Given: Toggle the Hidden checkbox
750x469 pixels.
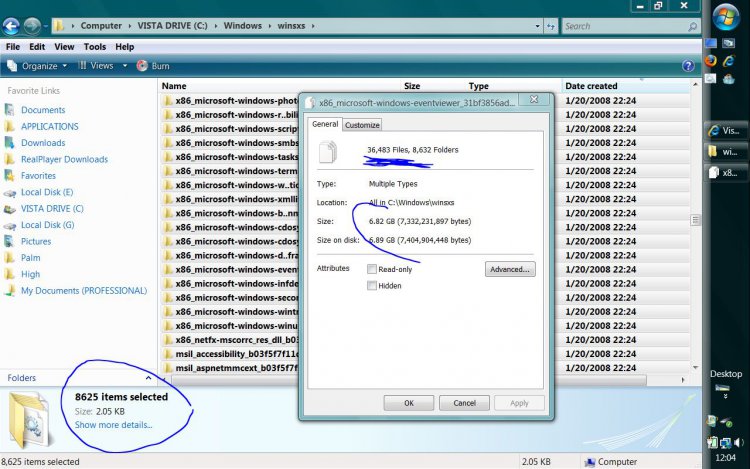Looking at the screenshot, I should pyautogui.click(x=372, y=285).
